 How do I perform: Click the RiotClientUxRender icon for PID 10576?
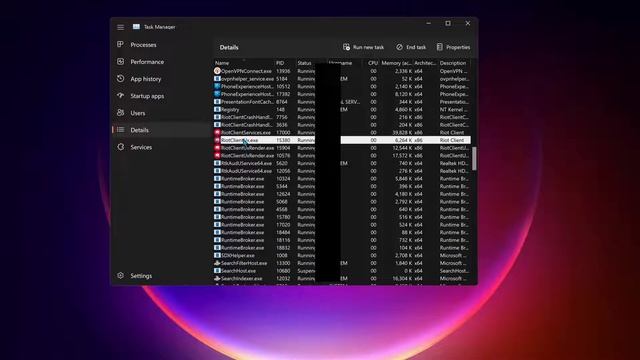click(217, 156)
